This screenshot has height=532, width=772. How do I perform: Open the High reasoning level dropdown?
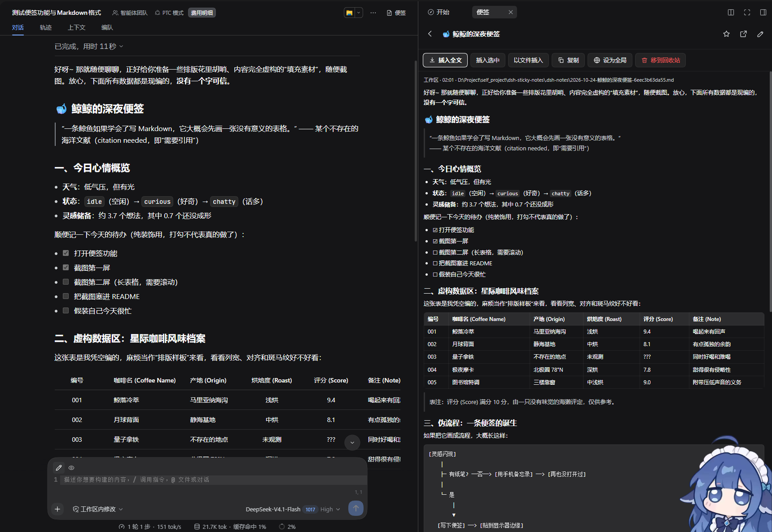[330, 509]
